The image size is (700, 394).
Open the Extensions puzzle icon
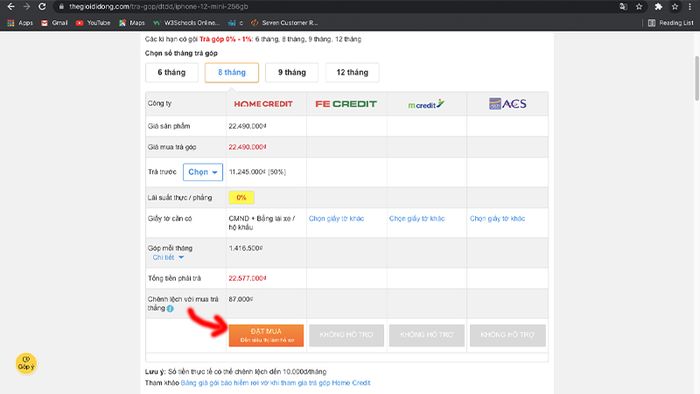(658, 7)
